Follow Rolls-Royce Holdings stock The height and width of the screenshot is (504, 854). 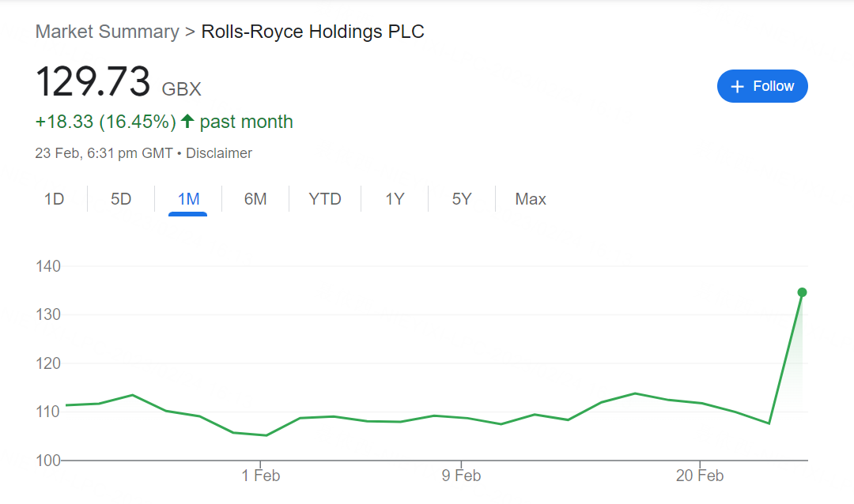pyautogui.click(x=762, y=86)
